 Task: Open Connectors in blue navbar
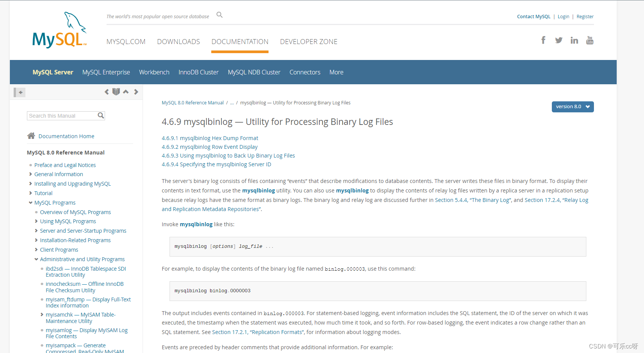point(305,72)
